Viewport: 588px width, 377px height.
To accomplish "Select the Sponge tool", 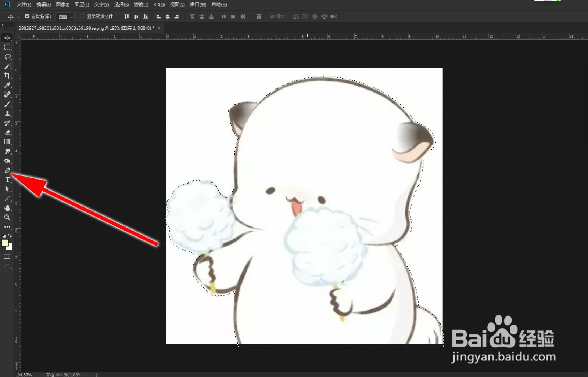I will pos(7,161).
